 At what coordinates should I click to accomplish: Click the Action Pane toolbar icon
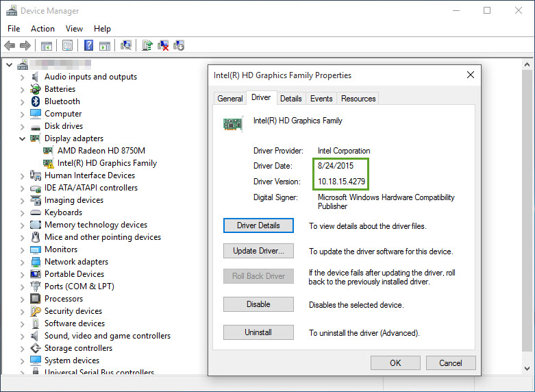(x=105, y=45)
